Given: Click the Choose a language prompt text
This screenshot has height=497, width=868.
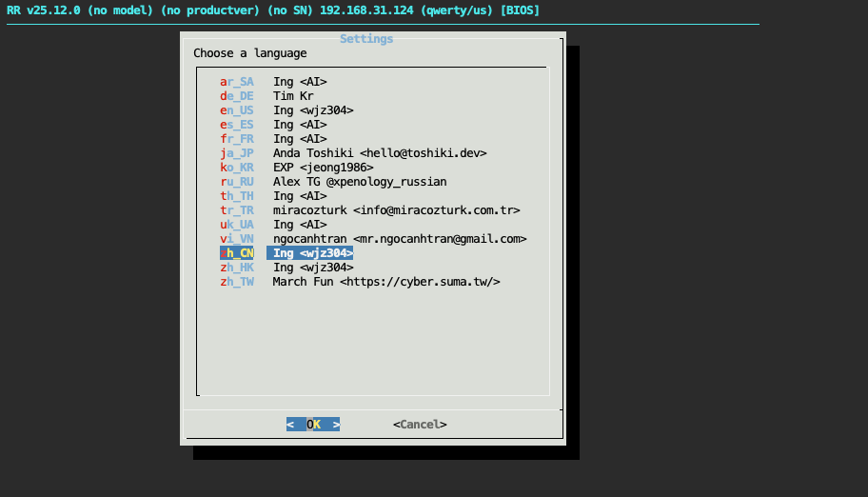Looking at the screenshot, I should [250, 53].
